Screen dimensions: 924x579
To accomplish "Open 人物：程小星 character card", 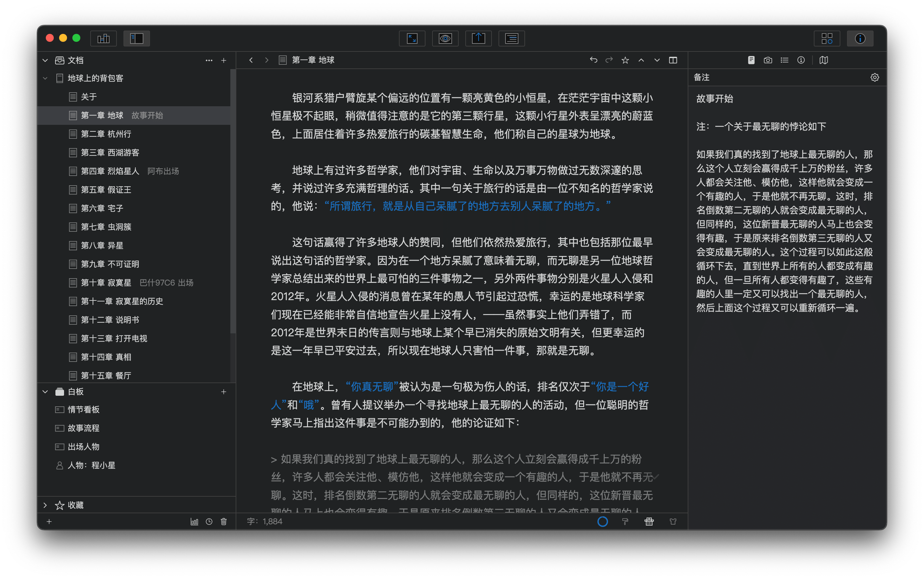I will 136,465.
